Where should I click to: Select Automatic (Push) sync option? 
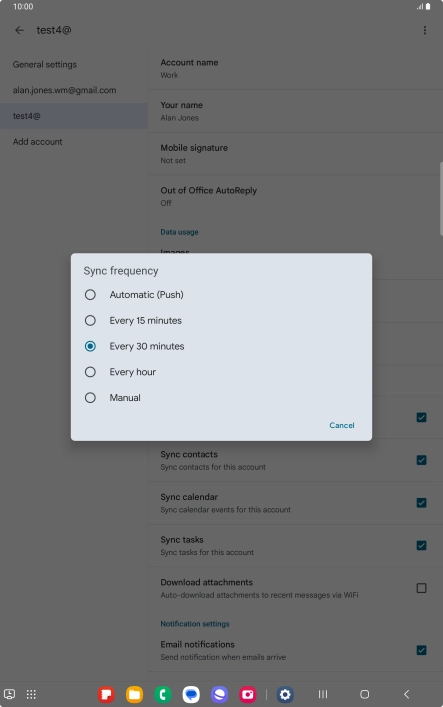221,295
